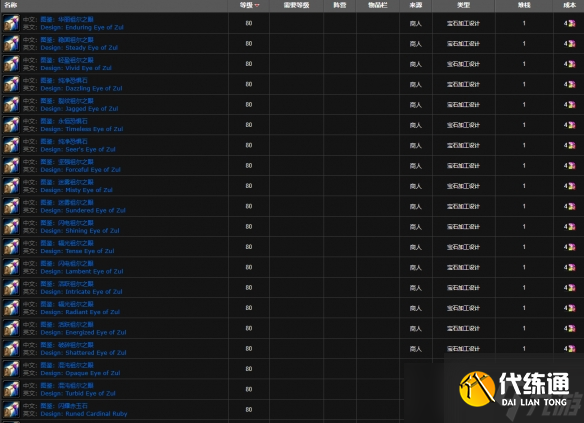Screen dimensions: 584x423
Task: Click the Design: Runed Cardinal Ruby icon
Action: [x=11, y=410]
